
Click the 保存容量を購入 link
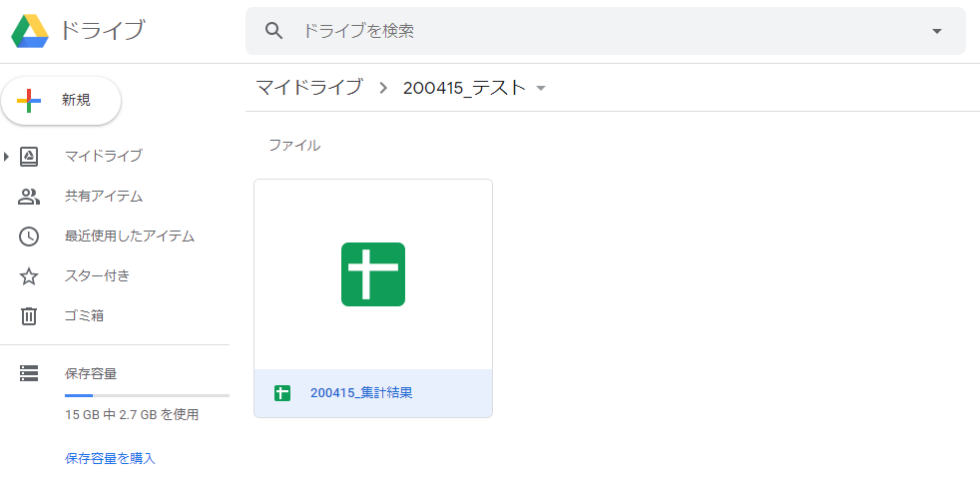click(x=110, y=458)
